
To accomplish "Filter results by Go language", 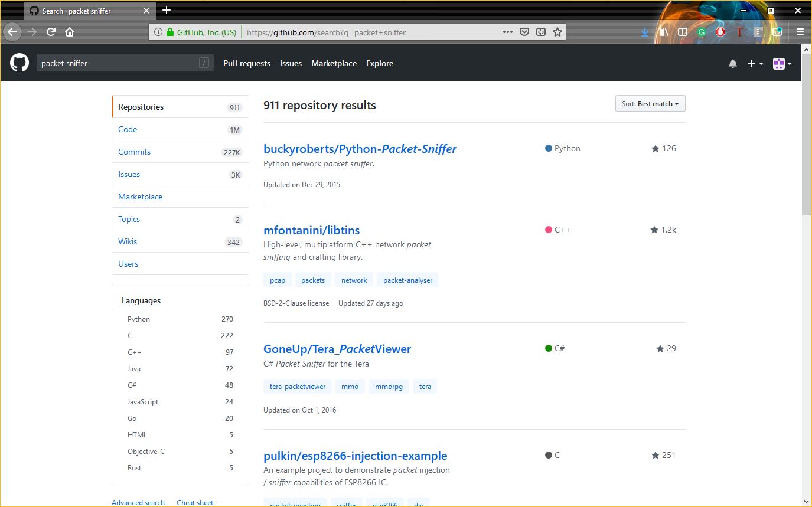I will point(180,418).
